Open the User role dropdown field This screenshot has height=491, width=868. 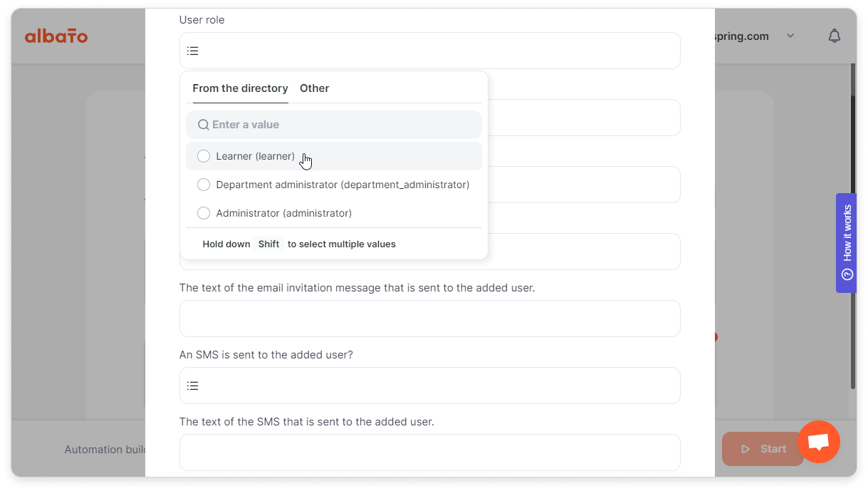click(x=430, y=51)
